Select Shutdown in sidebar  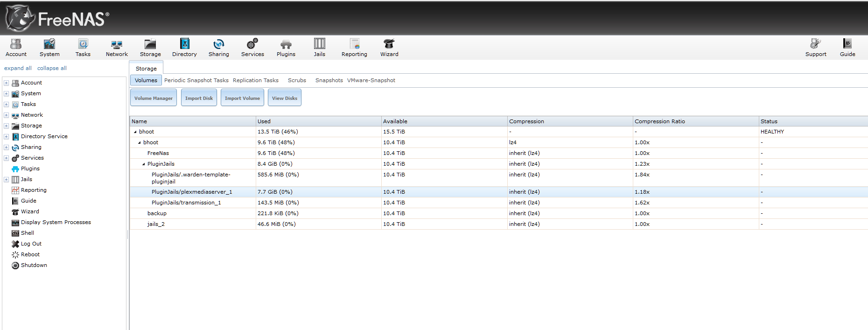(x=34, y=265)
